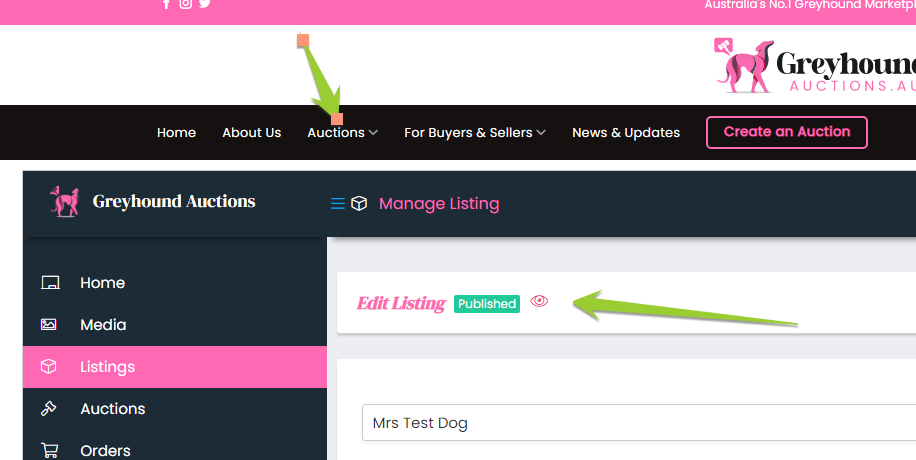This screenshot has width=916, height=460.
Task: Click the Edit Listing heading
Action: click(x=401, y=303)
